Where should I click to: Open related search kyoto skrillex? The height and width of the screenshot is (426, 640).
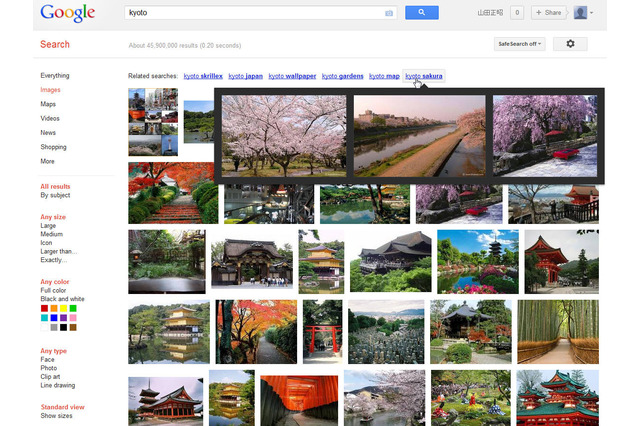click(203, 76)
